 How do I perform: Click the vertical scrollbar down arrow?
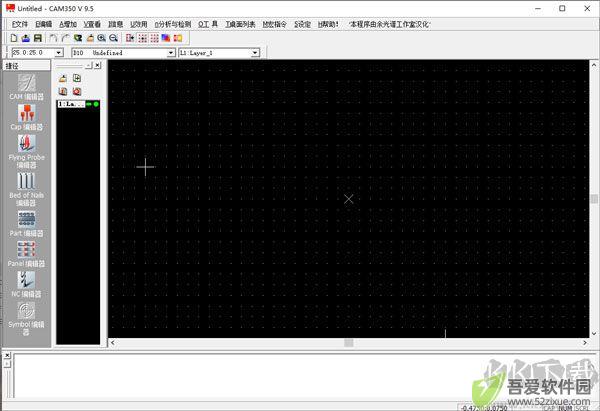594,334
